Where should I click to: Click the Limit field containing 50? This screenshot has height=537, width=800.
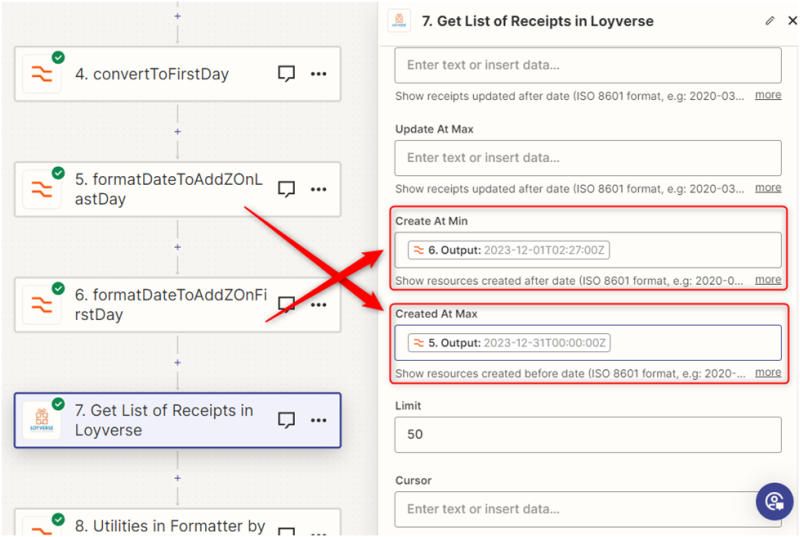[x=587, y=434]
